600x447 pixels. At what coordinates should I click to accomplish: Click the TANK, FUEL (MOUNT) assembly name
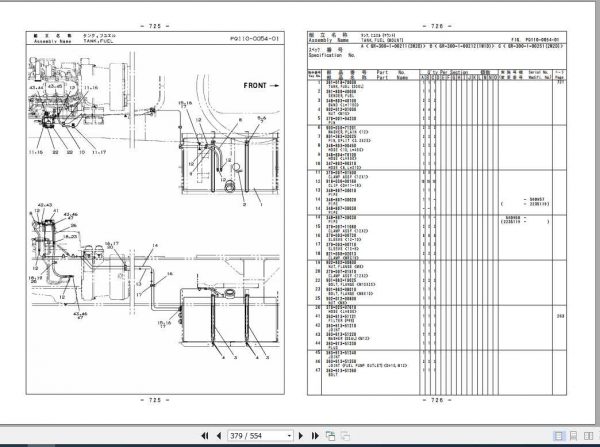click(382, 40)
